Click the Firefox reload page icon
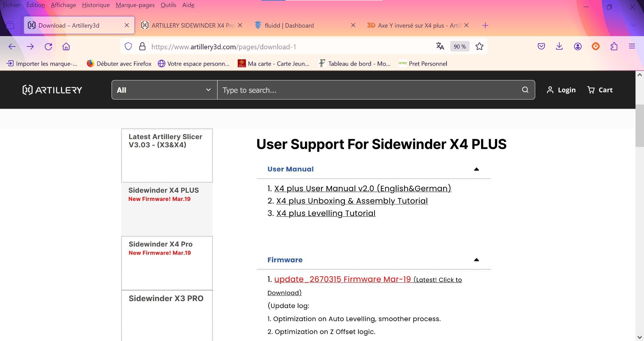Screen dimensions: 644x341 click(x=48, y=46)
